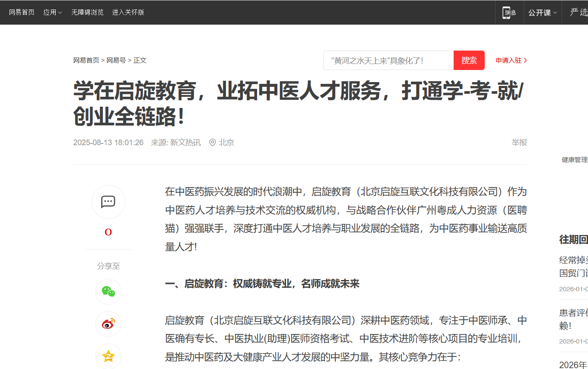
Task: Go to 网易号 breadcrumb link
Action: tap(116, 60)
